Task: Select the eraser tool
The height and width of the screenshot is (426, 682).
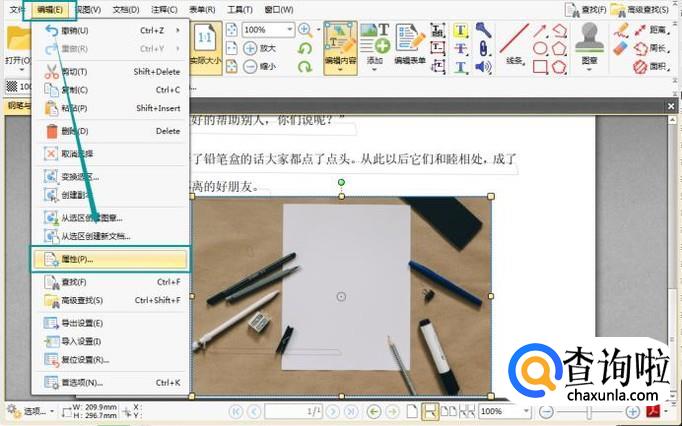Action: (x=622, y=48)
